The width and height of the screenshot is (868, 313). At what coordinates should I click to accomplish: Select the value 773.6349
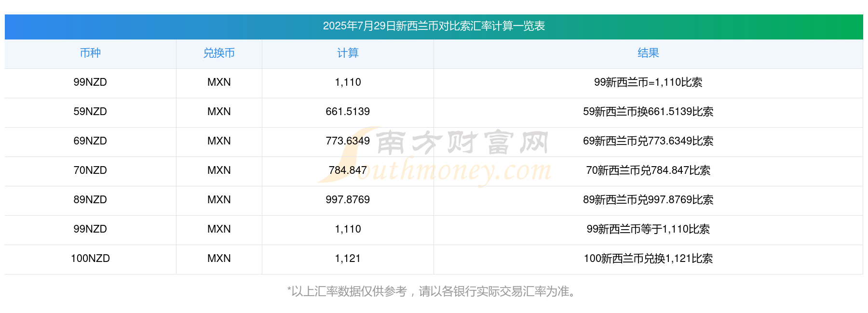tap(348, 141)
